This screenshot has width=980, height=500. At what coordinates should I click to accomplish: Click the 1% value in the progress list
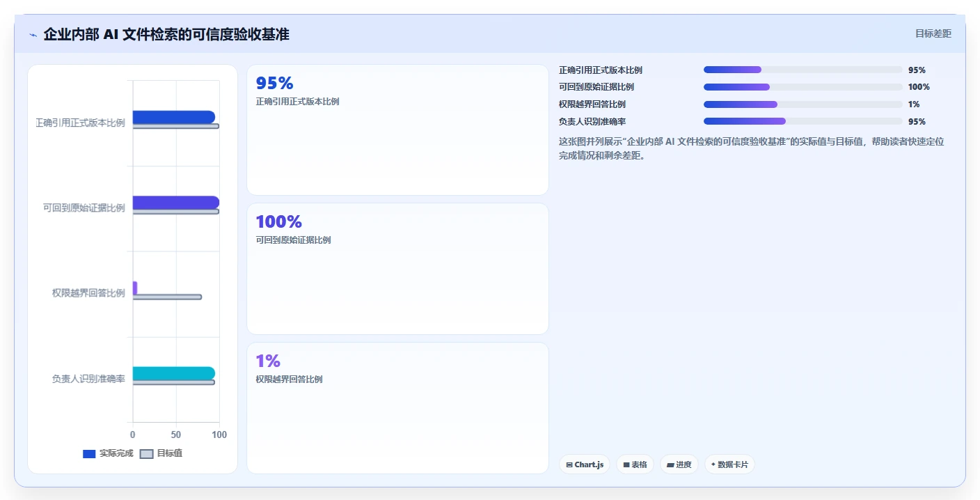coord(914,104)
